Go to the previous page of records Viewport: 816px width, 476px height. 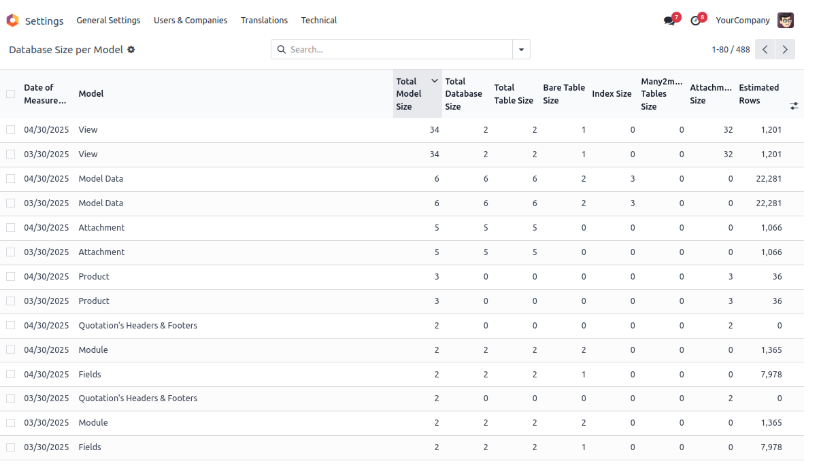click(x=765, y=49)
